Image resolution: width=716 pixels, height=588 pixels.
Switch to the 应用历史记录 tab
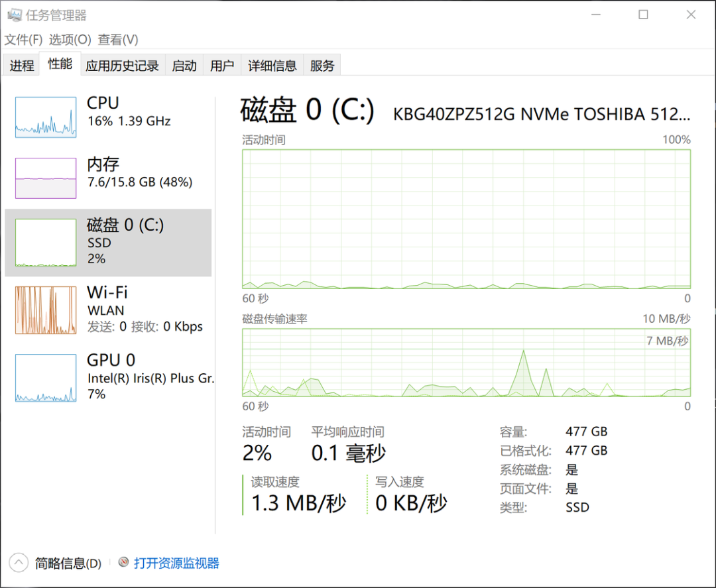coord(122,66)
